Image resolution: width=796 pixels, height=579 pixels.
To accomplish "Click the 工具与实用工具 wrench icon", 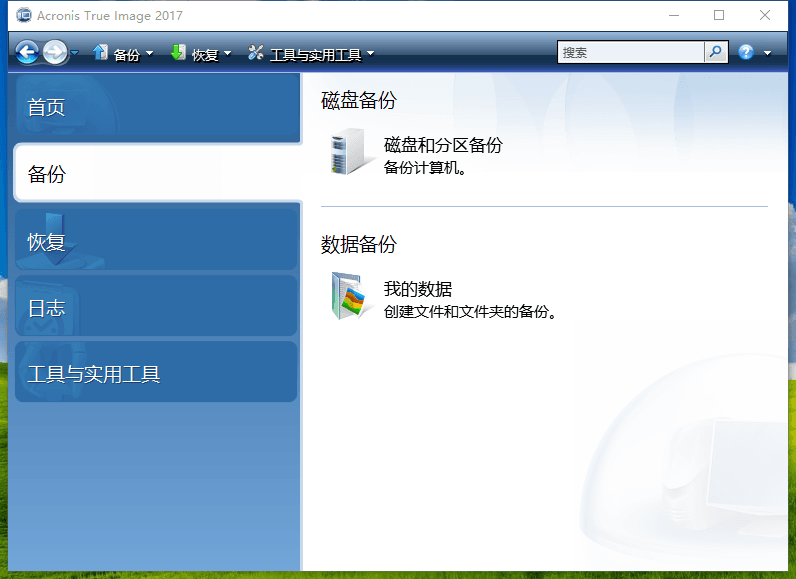I will pyautogui.click(x=255, y=52).
